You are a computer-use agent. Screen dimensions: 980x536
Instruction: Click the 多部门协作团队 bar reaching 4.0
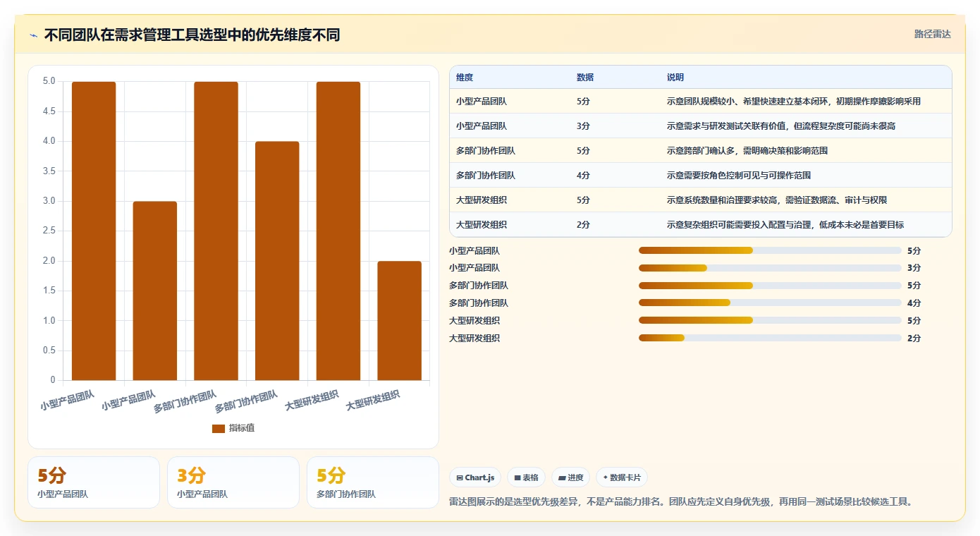tap(277, 261)
